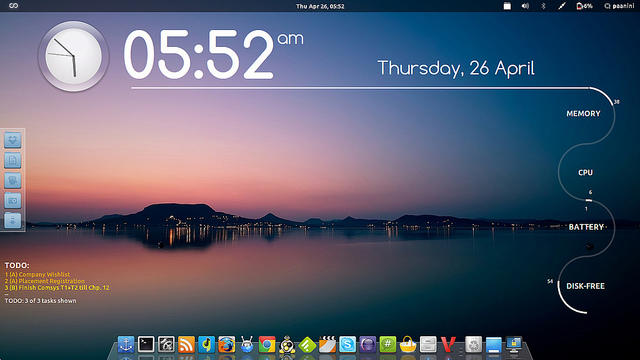Click the analog clock widget
Image resolution: width=640 pixels, height=360 pixels.
[73, 56]
